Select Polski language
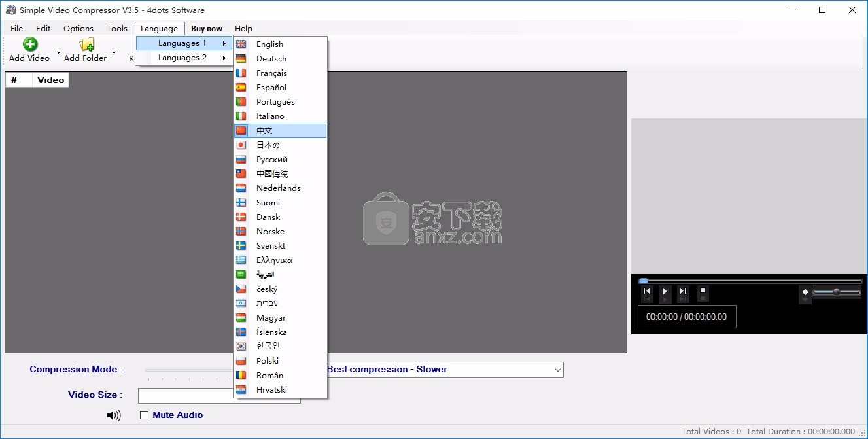 pyautogui.click(x=280, y=360)
